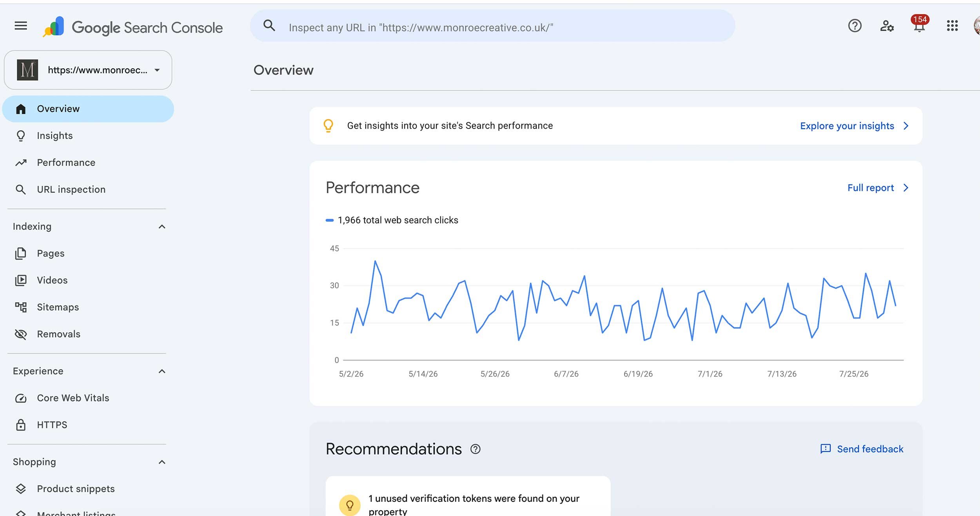Click the Videos play icon
This screenshot has height=516, width=980.
click(21, 280)
